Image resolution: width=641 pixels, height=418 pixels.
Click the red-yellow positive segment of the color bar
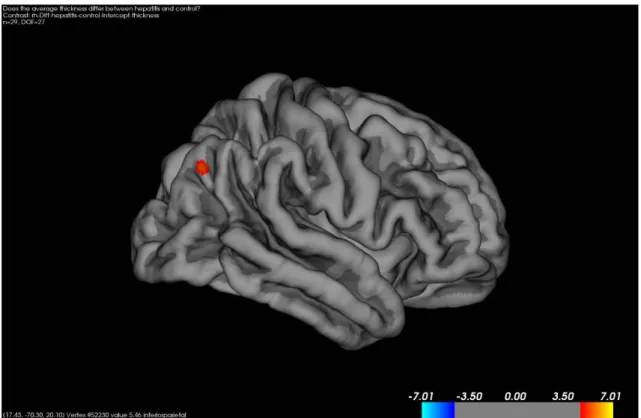point(596,410)
